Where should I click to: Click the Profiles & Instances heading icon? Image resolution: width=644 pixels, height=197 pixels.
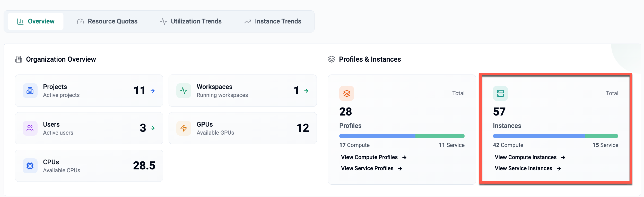[332, 59]
